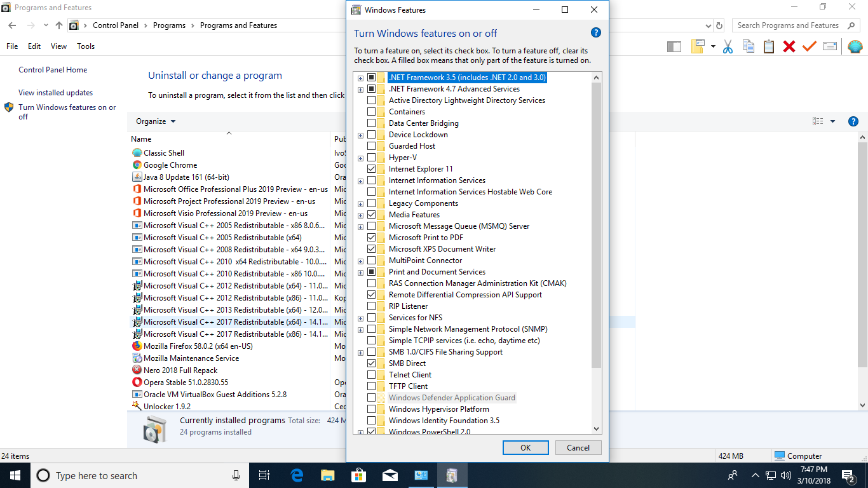Click the Copy documents icon in toolbar

pos(749,46)
